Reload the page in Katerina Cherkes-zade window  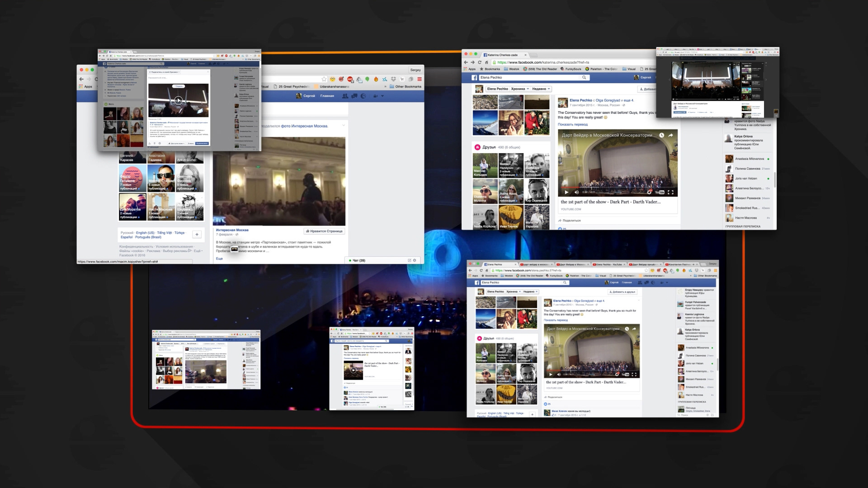[480, 62]
